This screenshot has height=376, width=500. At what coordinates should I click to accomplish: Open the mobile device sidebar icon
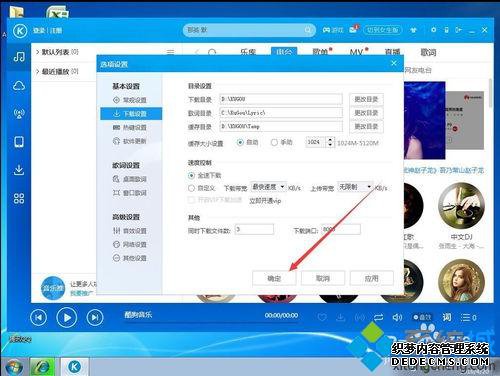click(x=19, y=142)
